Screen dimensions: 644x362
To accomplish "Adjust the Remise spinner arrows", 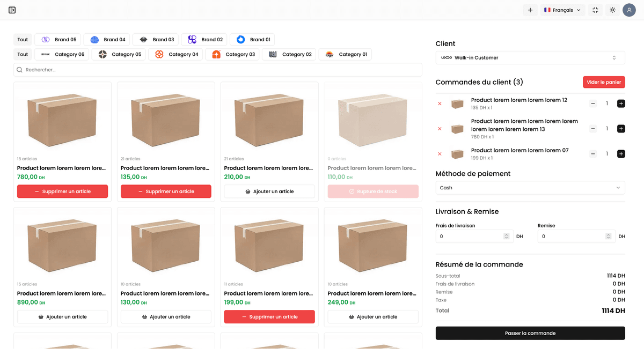I will coord(608,236).
